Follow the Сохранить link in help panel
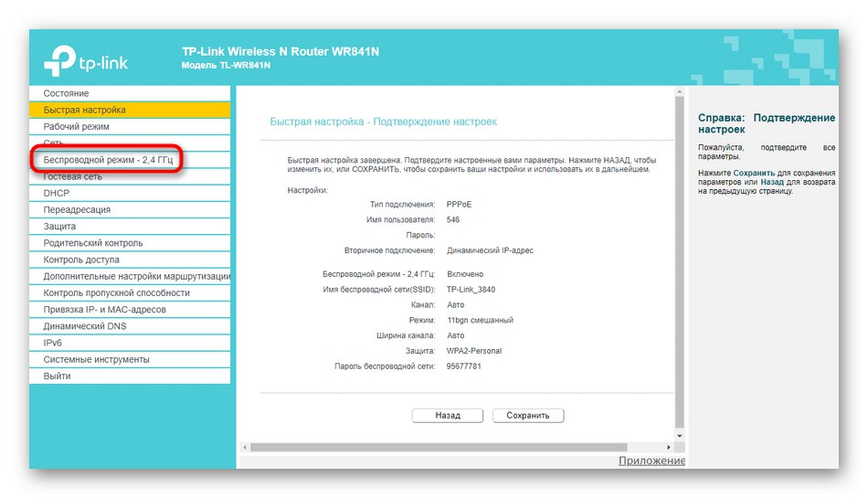 754,173
